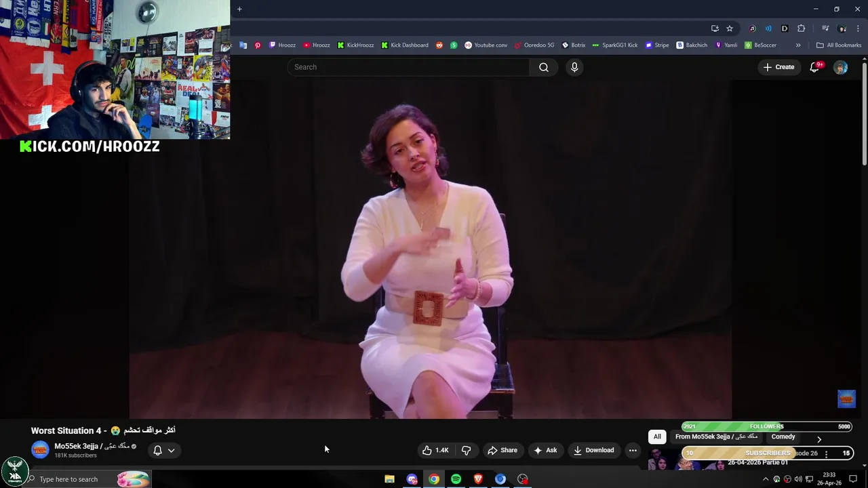This screenshot has height=488, width=868.
Task: Open the Kick Dashboard bookmark
Action: (x=405, y=45)
